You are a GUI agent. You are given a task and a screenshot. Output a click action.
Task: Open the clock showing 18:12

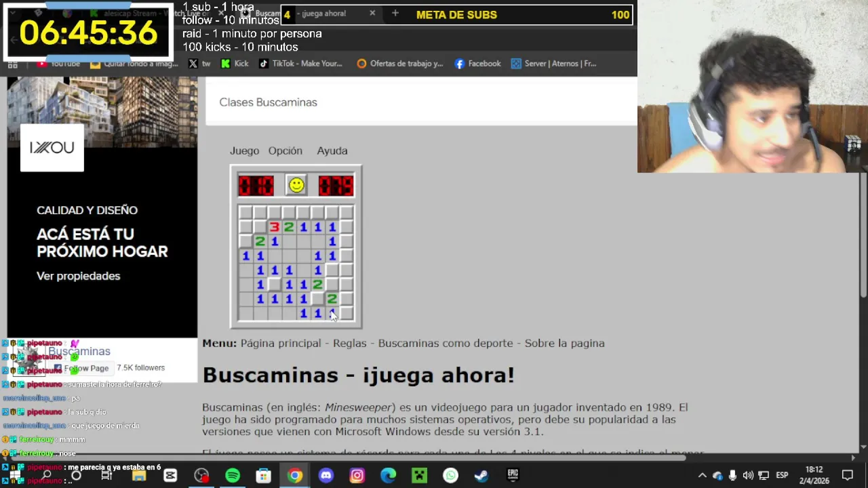814,475
